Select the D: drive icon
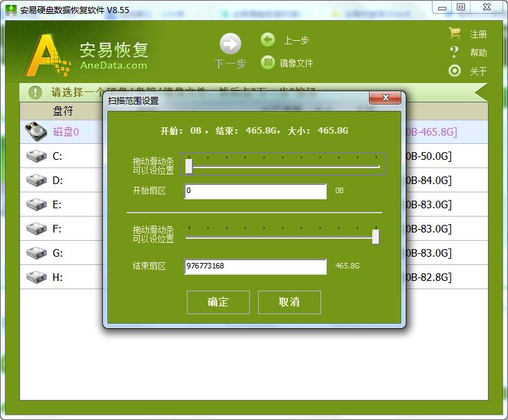 pos(36,181)
